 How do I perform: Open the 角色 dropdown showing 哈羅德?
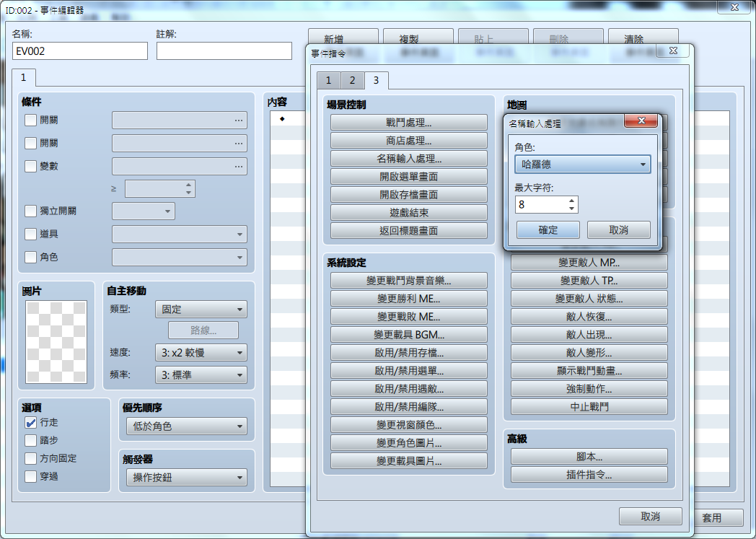[x=582, y=165]
